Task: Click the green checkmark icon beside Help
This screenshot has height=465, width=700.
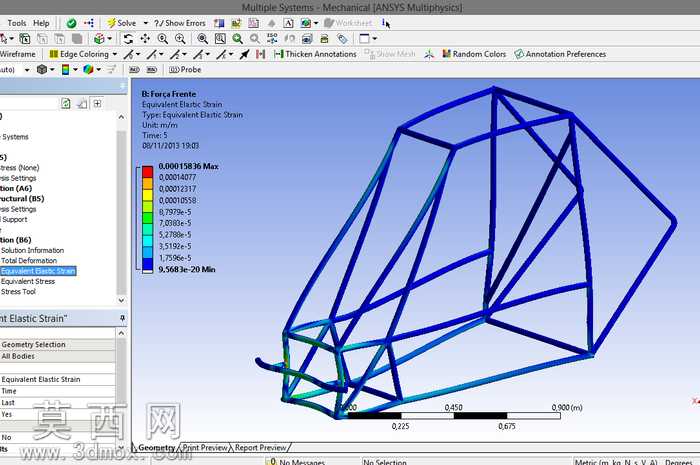Action: tap(71, 23)
